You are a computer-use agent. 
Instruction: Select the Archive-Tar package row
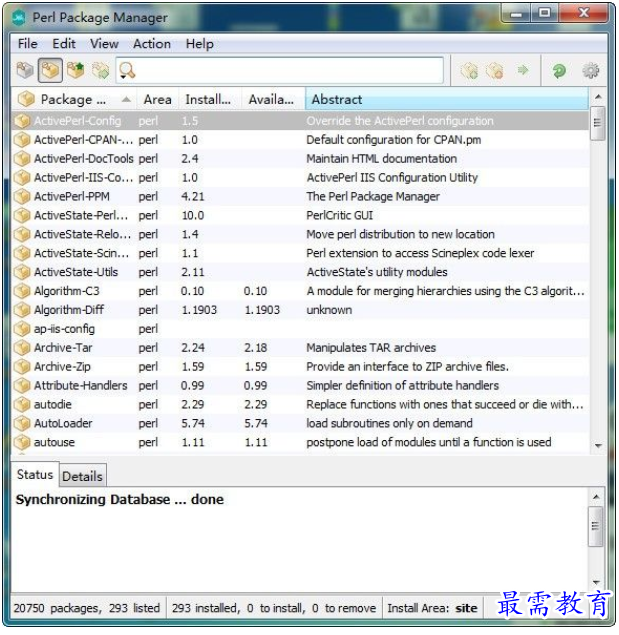point(300,347)
